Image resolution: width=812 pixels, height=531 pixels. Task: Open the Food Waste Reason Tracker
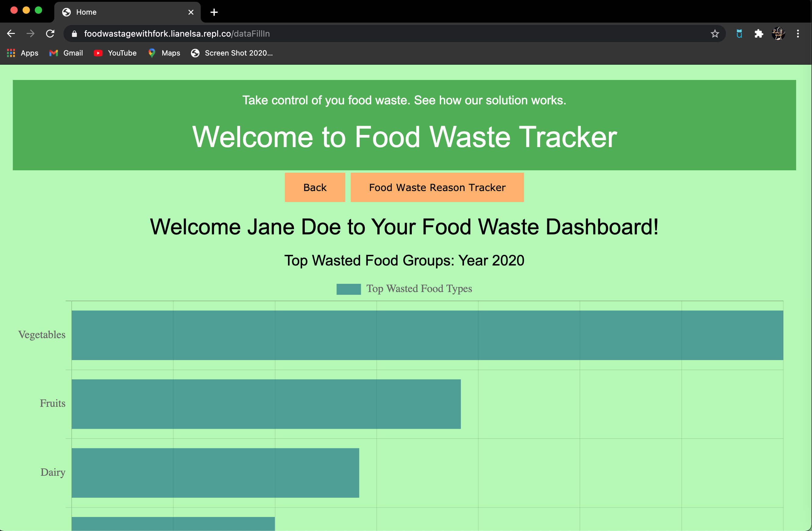click(437, 187)
